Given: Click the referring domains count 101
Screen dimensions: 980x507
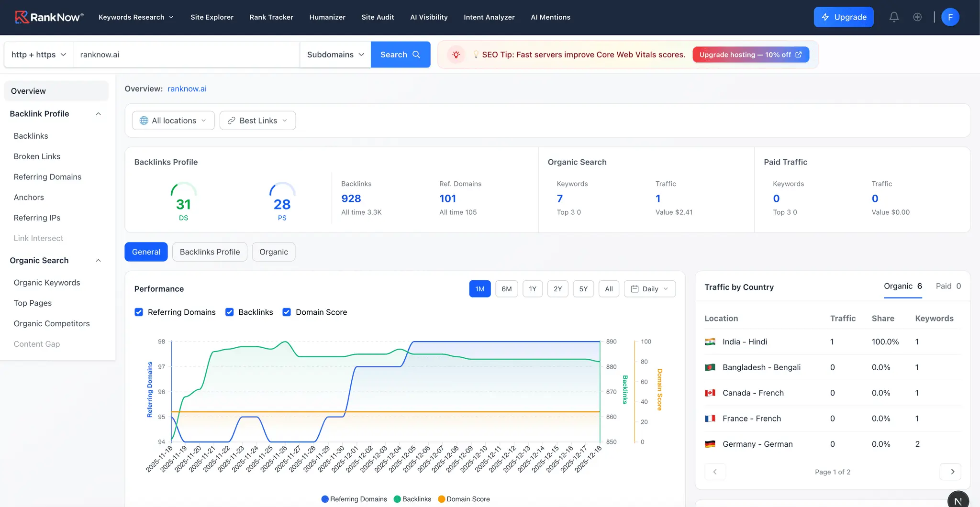Looking at the screenshot, I should point(448,198).
